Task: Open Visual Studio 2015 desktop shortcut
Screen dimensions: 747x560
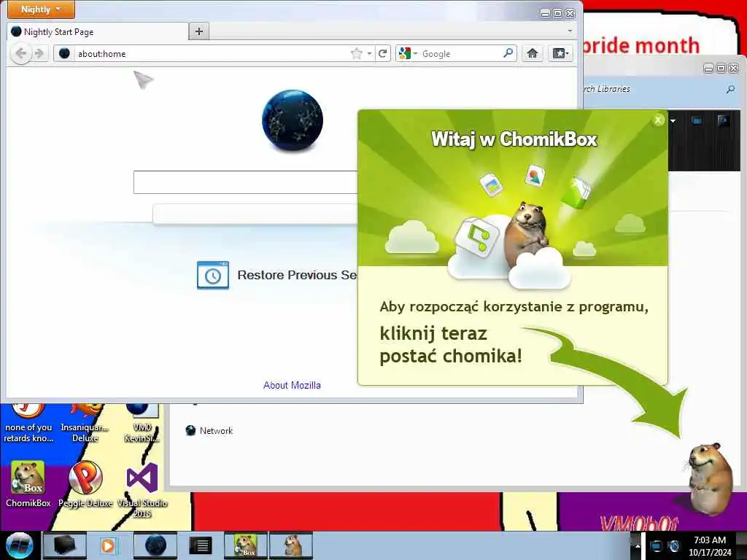Action: (x=142, y=489)
